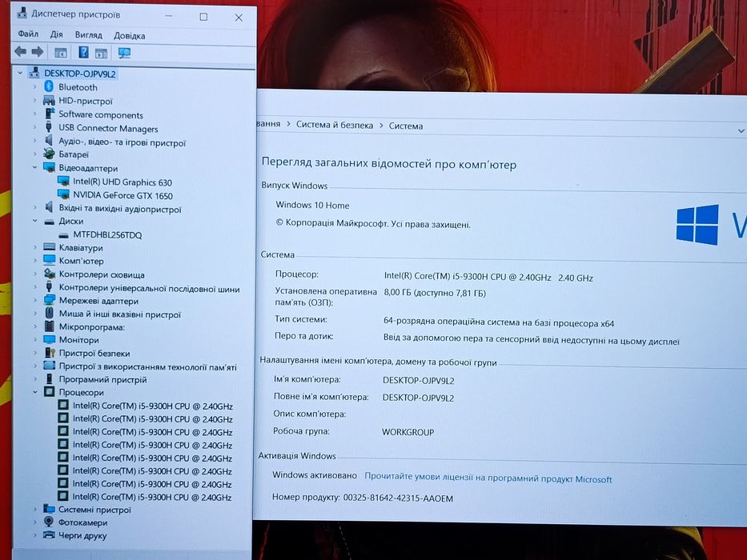Minimize the Device Manager window
Screen dimensions: 747x560
pos(169,17)
